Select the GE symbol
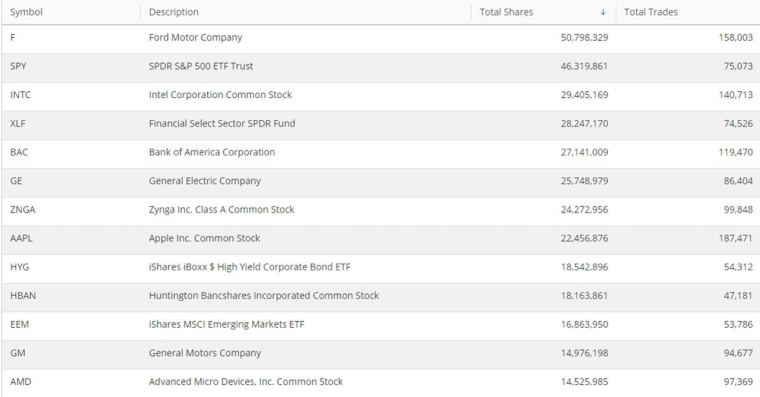Viewport: 760px width, 397px height. tap(16, 181)
